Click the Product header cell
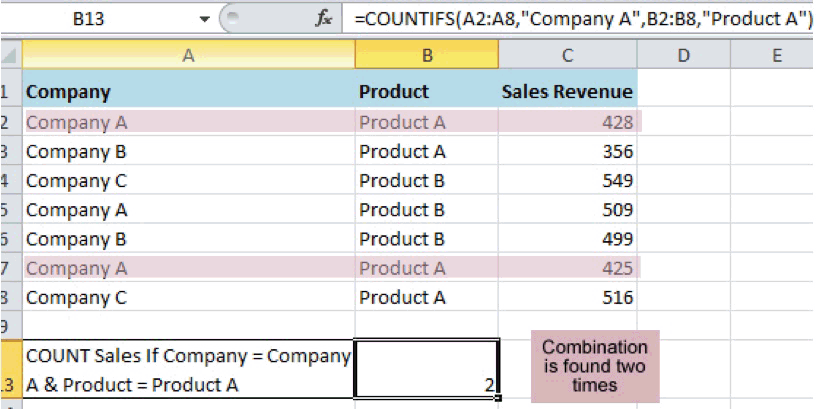Screen dimensions: 816x409 pos(426,92)
